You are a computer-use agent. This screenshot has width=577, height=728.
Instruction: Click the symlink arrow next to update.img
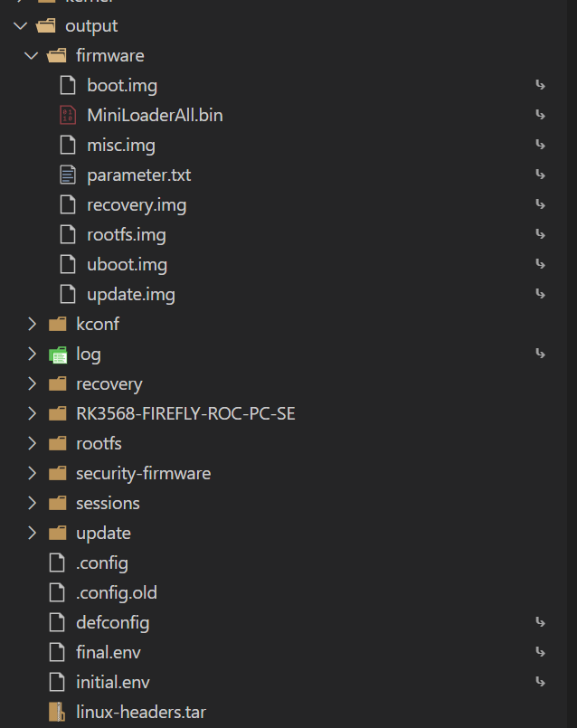(540, 294)
